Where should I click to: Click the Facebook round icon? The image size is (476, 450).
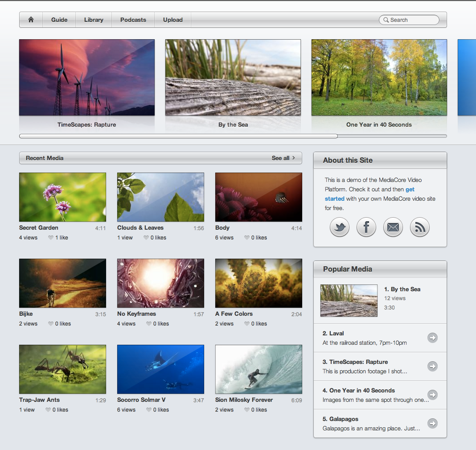(366, 227)
